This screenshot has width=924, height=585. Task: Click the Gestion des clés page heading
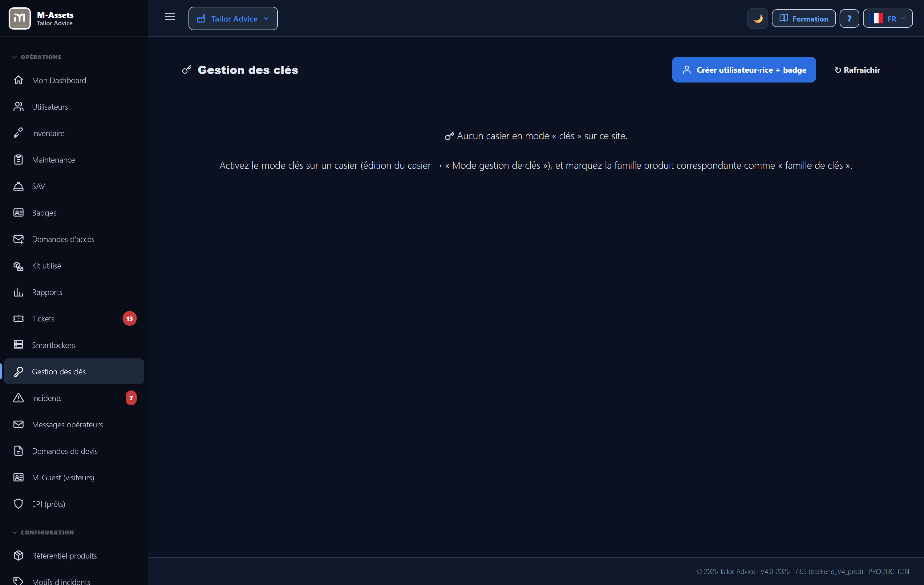248,70
